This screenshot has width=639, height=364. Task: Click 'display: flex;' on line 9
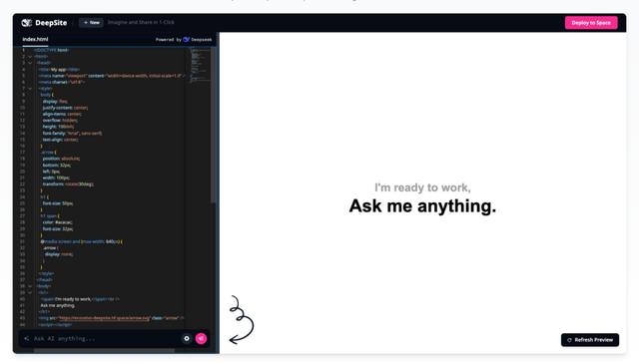tap(55, 102)
